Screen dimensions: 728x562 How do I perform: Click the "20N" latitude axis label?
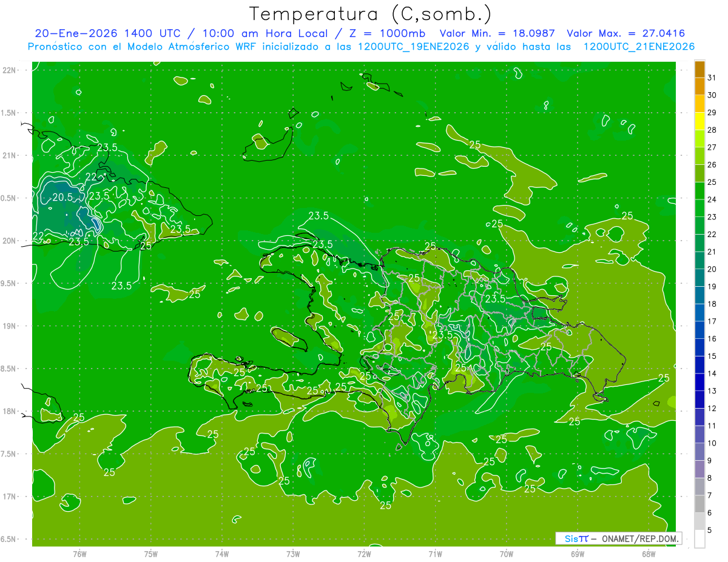9,241
